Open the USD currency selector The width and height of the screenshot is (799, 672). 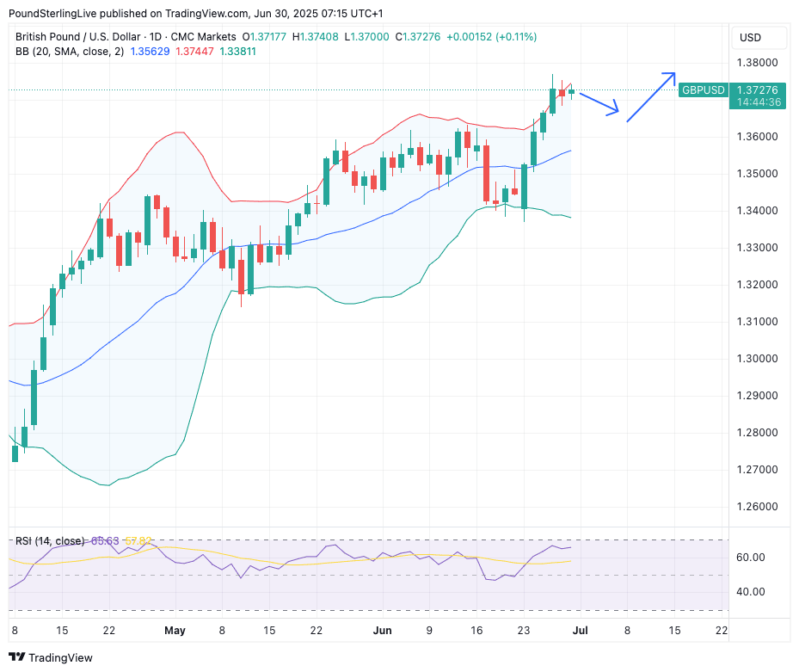coord(750,38)
